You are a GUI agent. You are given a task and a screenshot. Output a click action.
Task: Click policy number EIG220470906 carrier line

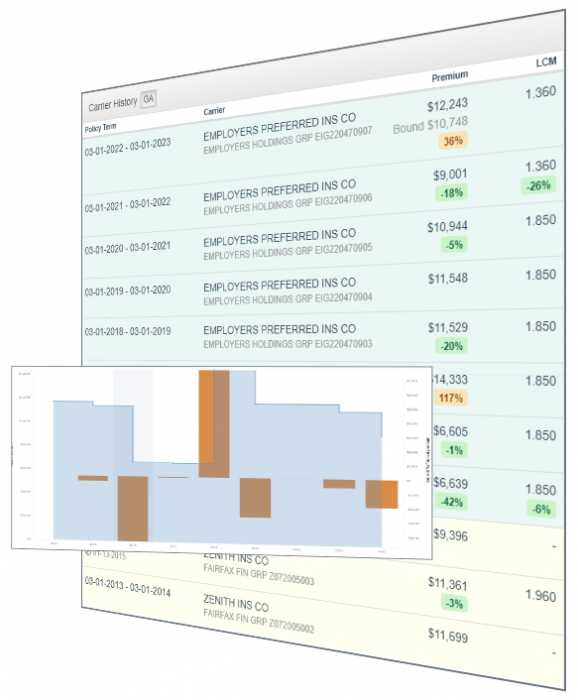pyautogui.click(x=287, y=204)
